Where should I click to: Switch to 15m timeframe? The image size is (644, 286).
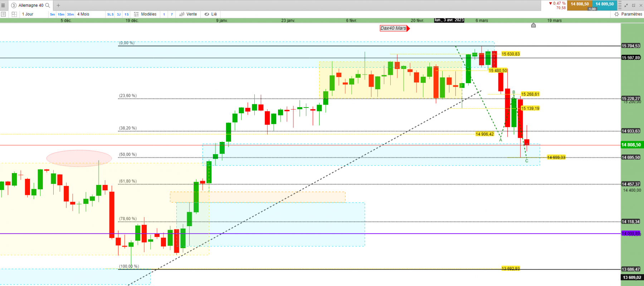[61, 14]
